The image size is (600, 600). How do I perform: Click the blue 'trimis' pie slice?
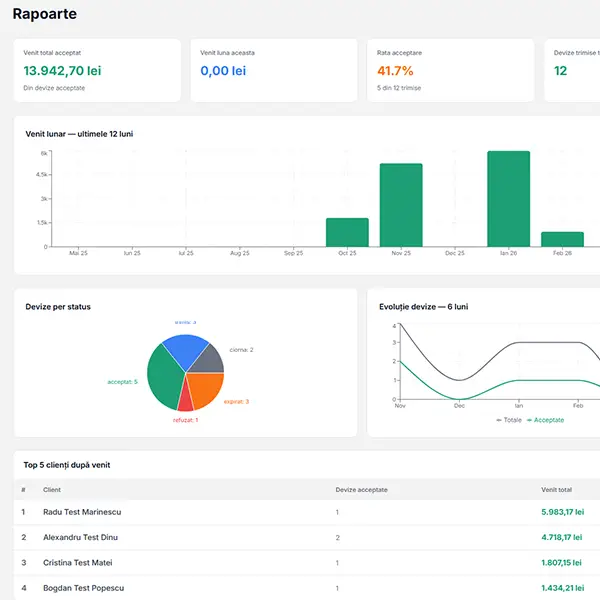184,350
